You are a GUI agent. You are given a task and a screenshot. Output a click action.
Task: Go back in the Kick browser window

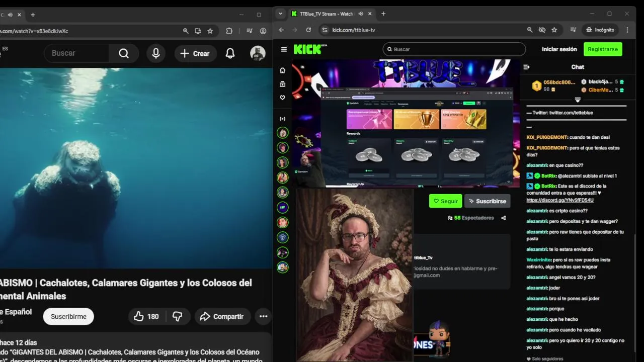coord(281,30)
